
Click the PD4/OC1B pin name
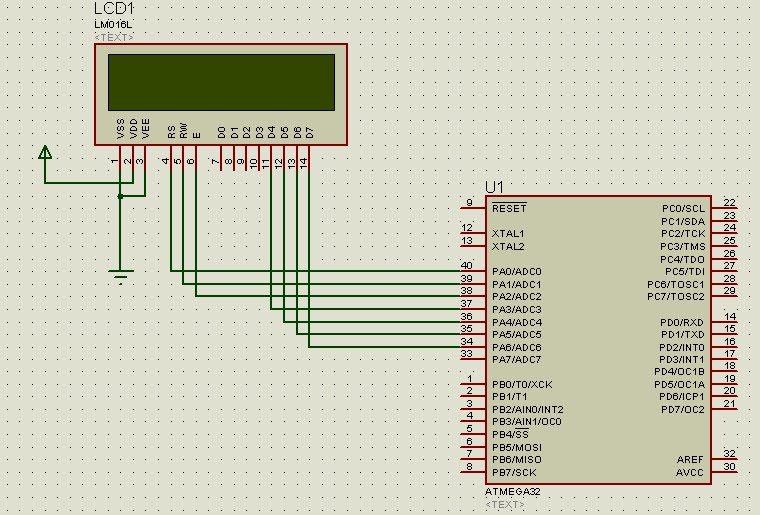(679, 372)
